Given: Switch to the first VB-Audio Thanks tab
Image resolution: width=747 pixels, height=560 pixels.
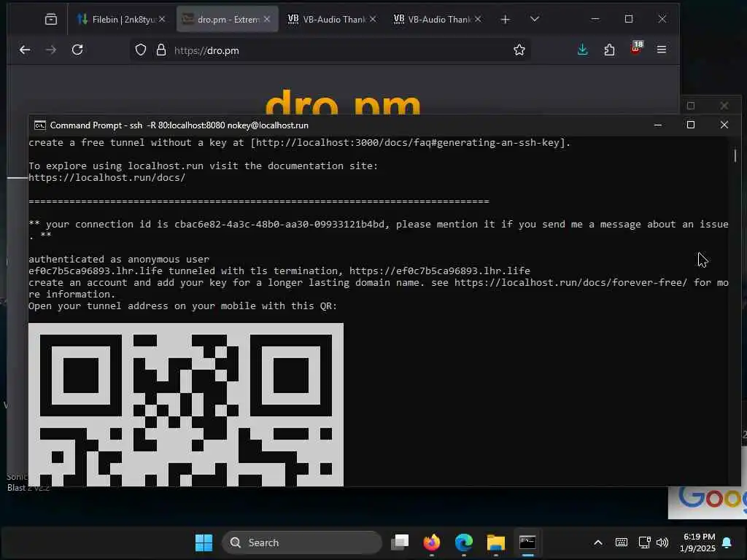Looking at the screenshot, I should click(x=332, y=20).
